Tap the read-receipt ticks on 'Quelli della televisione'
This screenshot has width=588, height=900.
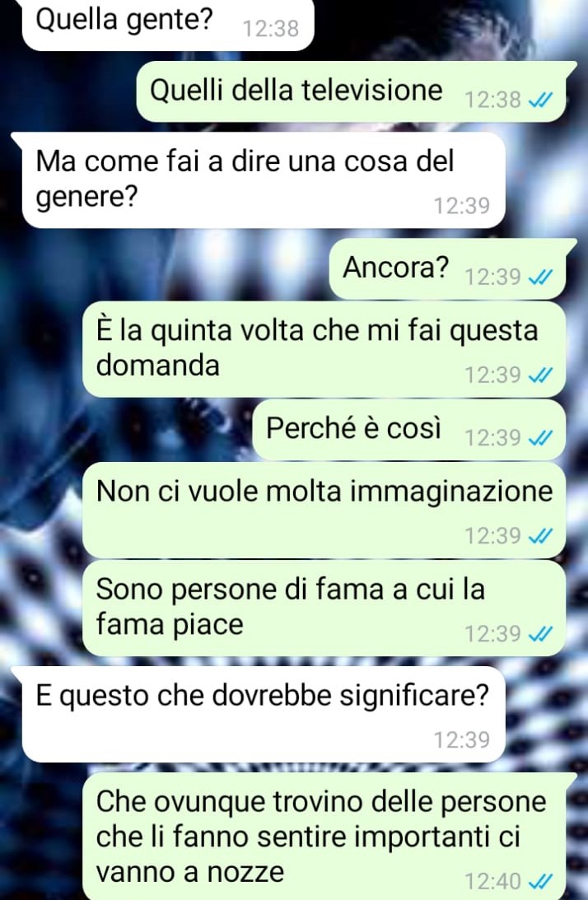point(539,100)
